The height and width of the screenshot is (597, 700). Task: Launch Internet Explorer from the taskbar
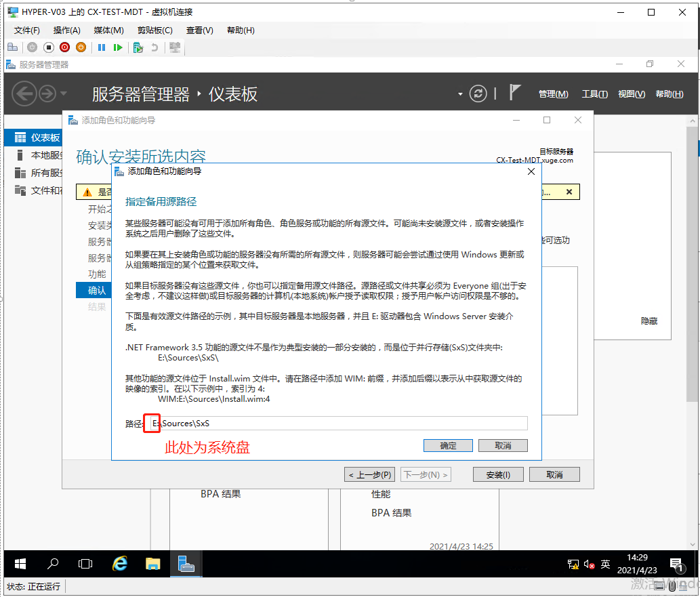[119, 564]
